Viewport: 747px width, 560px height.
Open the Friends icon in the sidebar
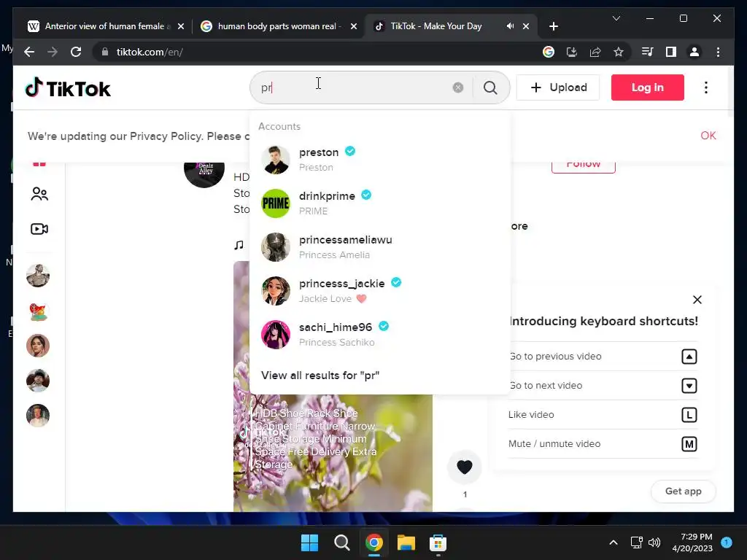[x=39, y=194]
